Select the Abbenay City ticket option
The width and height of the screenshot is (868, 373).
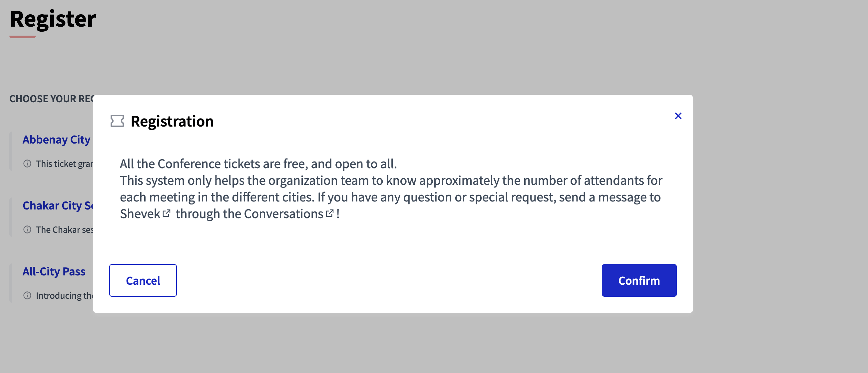[56, 140]
